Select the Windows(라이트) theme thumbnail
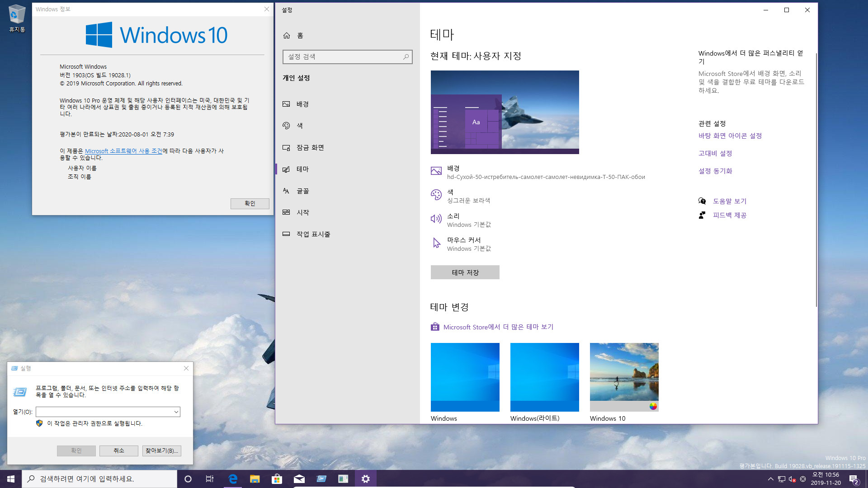868x488 pixels. tap(544, 377)
